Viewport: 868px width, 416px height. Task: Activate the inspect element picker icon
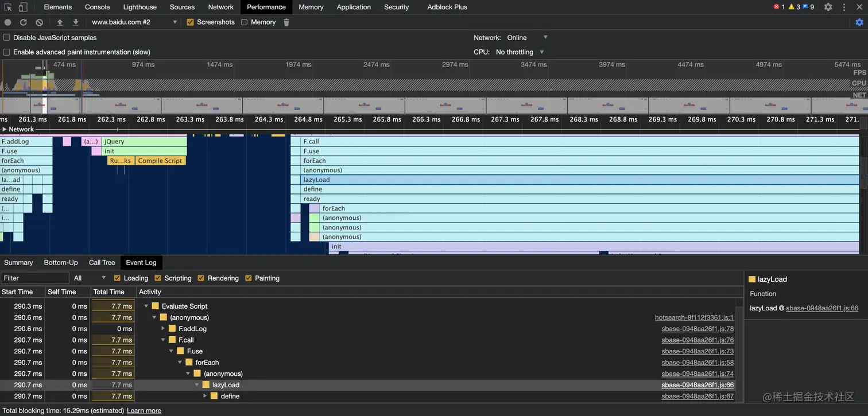click(x=8, y=7)
